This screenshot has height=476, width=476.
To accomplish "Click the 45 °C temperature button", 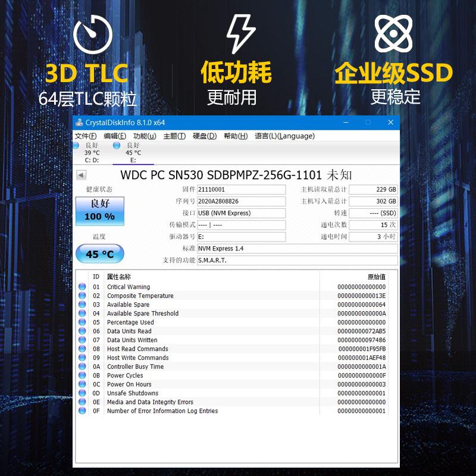I will 99,254.
